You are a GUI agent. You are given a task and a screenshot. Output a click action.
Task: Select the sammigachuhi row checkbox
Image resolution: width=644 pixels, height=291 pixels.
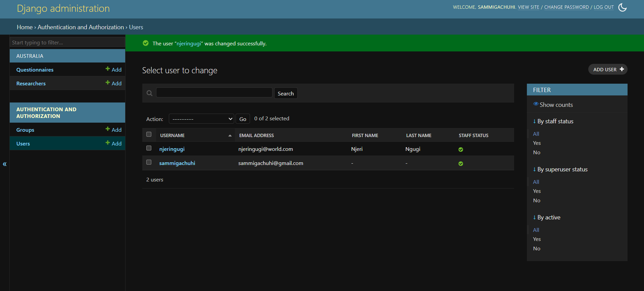click(149, 162)
